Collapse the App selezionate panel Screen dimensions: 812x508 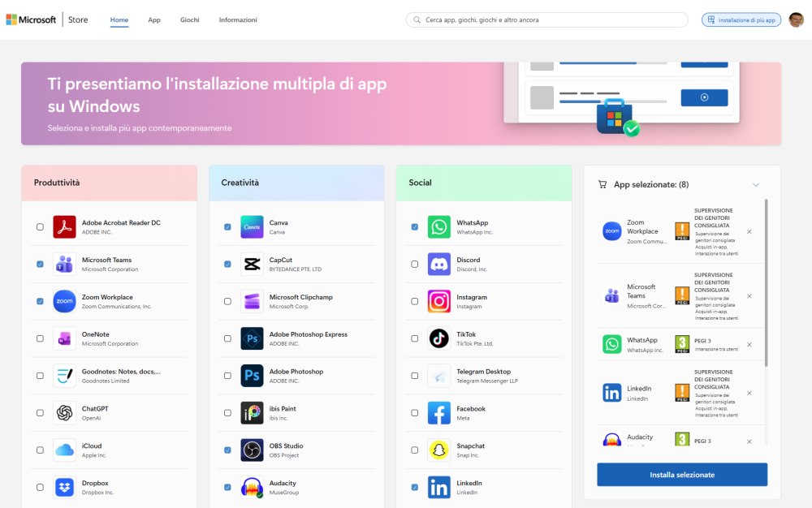pyautogui.click(x=756, y=184)
